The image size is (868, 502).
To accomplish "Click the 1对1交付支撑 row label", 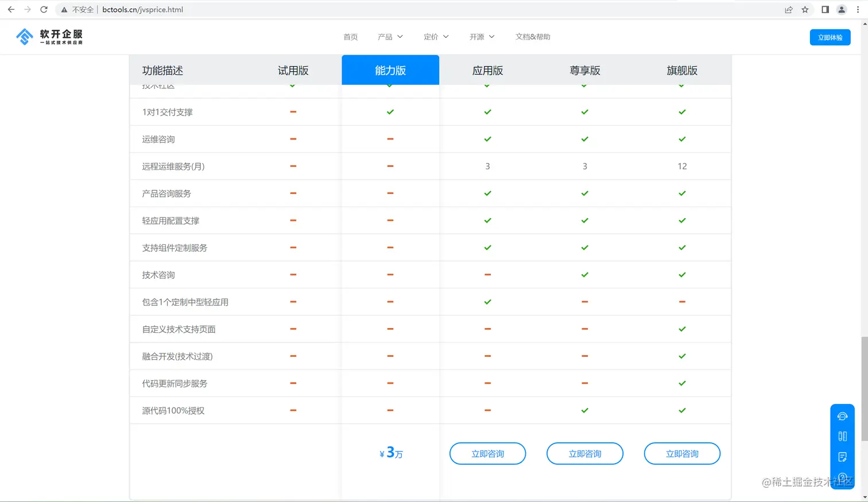I will tap(167, 112).
